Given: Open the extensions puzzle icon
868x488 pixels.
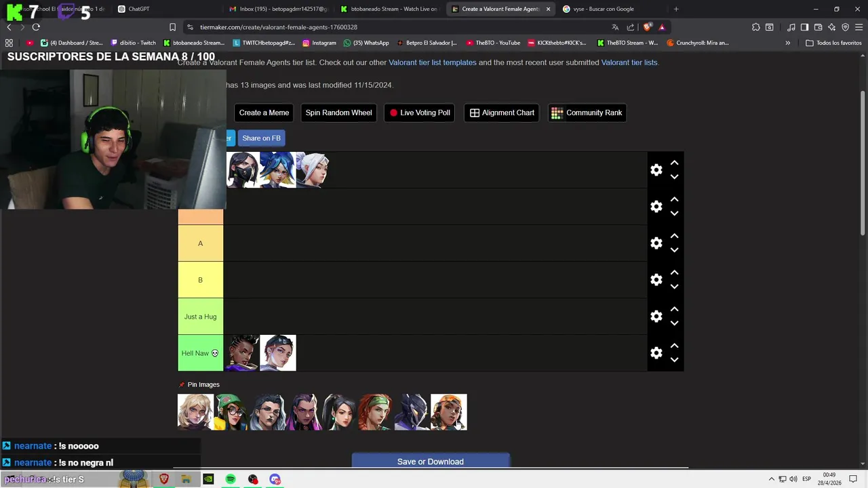Looking at the screenshot, I should pyautogui.click(x=756, y=27).
